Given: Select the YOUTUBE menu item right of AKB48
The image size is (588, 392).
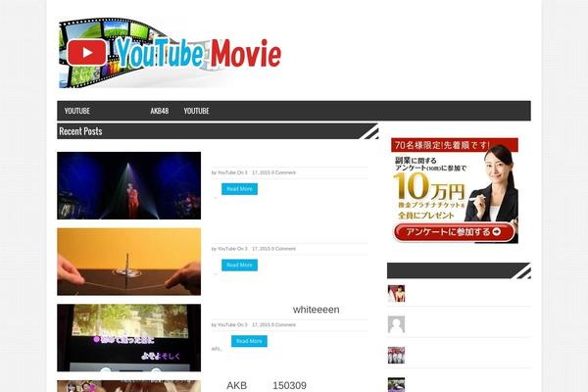Looking at the screenshot, I should coord(196,111).
